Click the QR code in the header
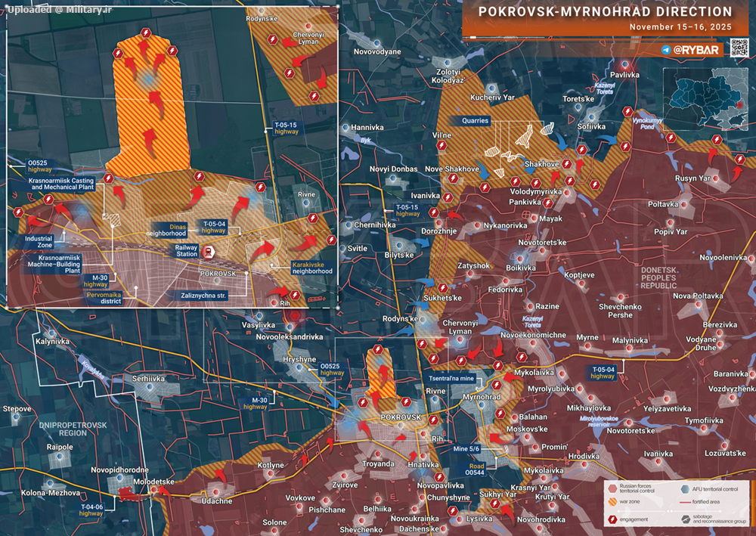 click(x=736, y=50)
